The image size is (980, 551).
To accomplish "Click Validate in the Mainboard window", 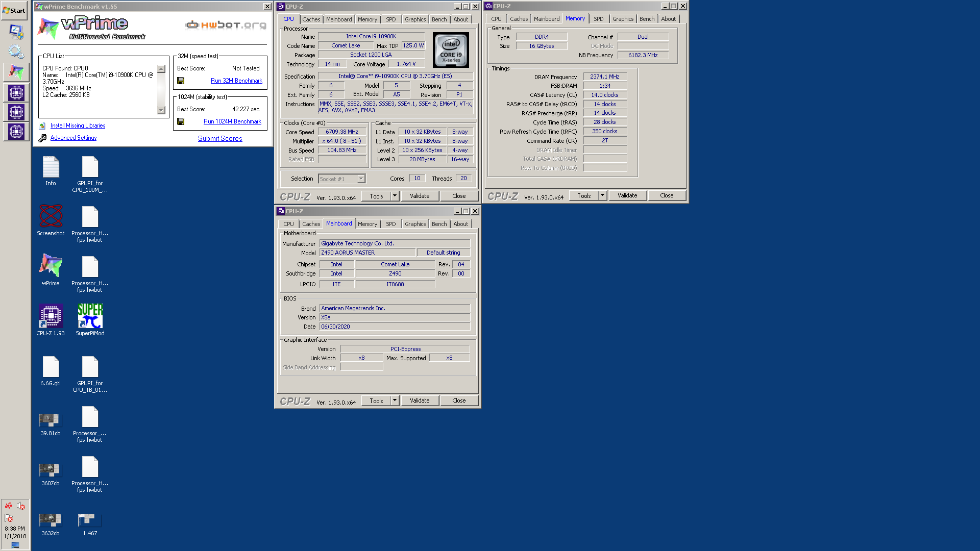I will pyautogui.click(x=420, y=400).
